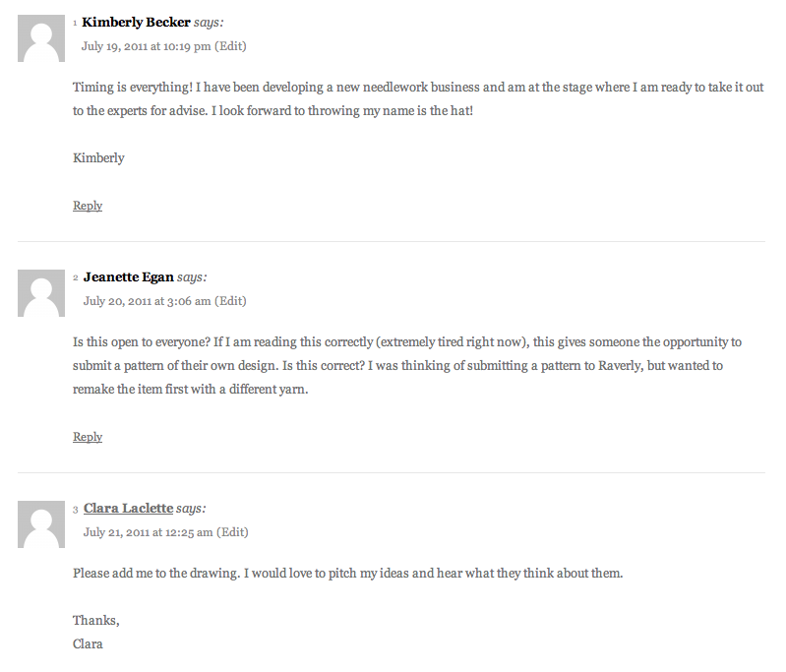Click Clara Laclette's avatar placeholder
The height and width of the screenshot is (672, 786).
tap(41, 524)
